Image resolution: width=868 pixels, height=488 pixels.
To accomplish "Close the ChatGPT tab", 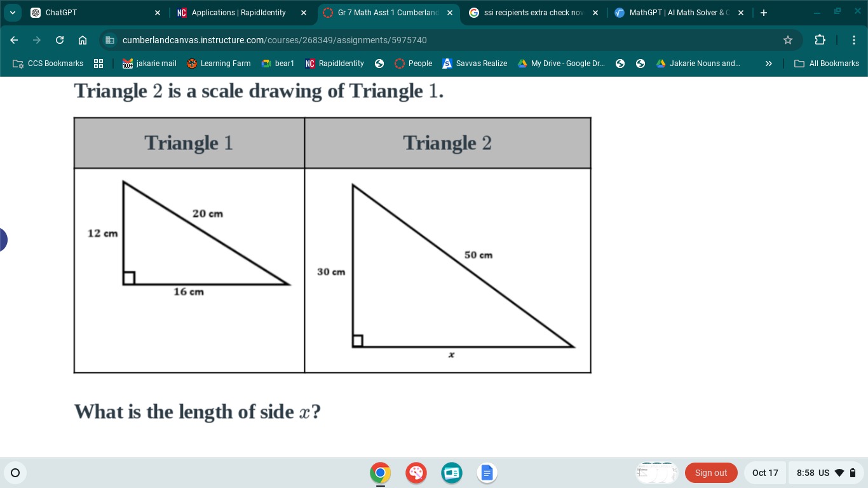I will pos(158,13).
